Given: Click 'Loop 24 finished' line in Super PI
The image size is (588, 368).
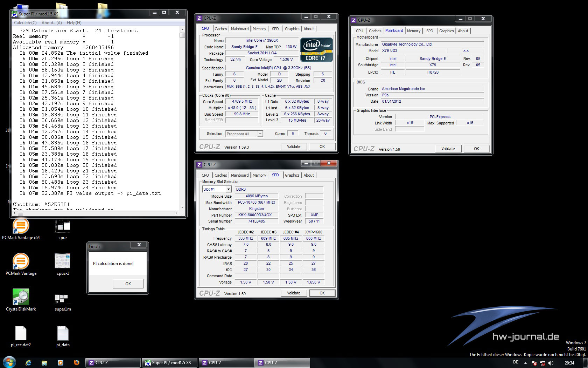Looking at the screenshot, I should (68, 188).
